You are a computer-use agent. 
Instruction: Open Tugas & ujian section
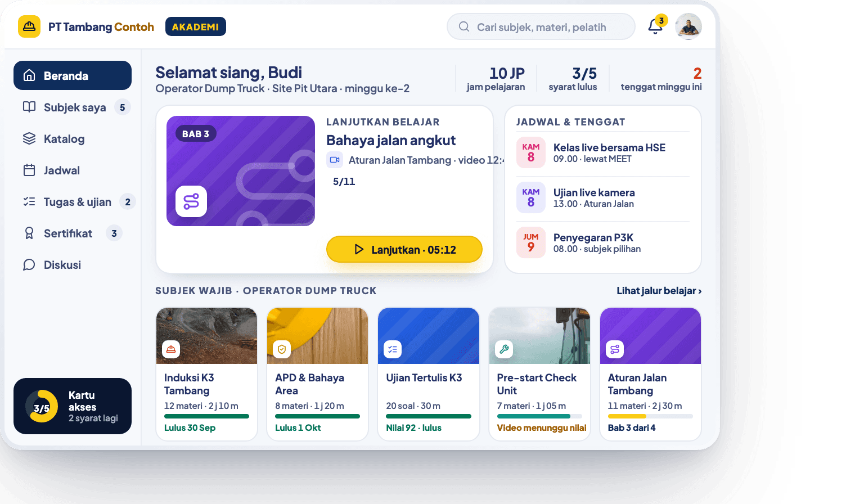[x=73, y=201]
